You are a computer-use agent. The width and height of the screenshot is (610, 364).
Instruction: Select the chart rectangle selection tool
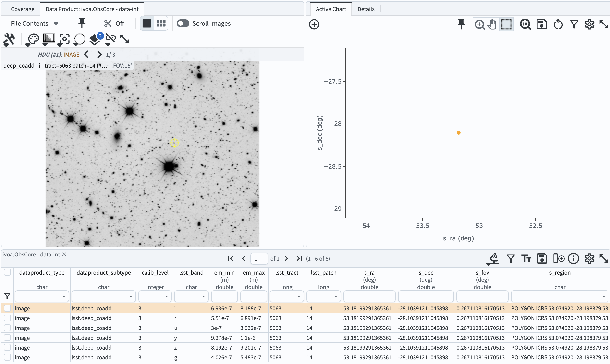coord(506,24)
